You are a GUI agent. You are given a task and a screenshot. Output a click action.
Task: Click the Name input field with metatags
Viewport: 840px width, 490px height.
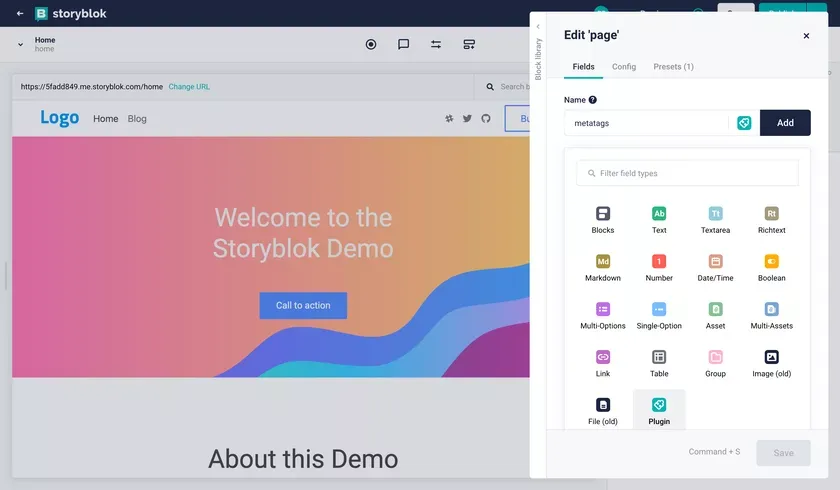click(646, 123)
